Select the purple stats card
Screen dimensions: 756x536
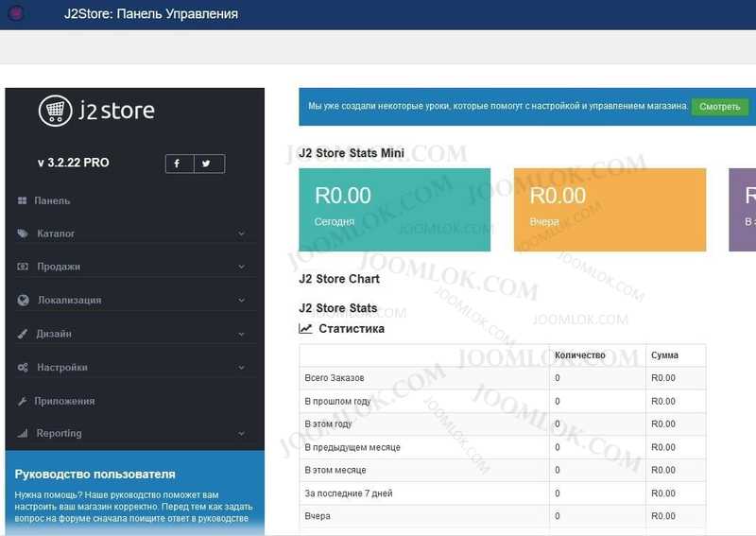[743, 209]
